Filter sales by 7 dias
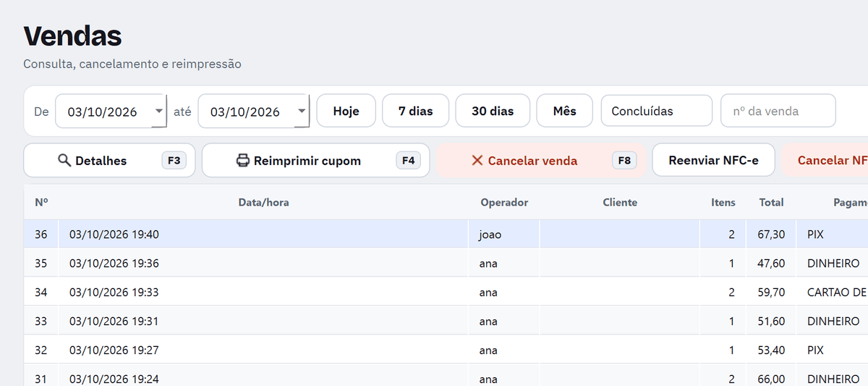 click(x=416, y=112)
